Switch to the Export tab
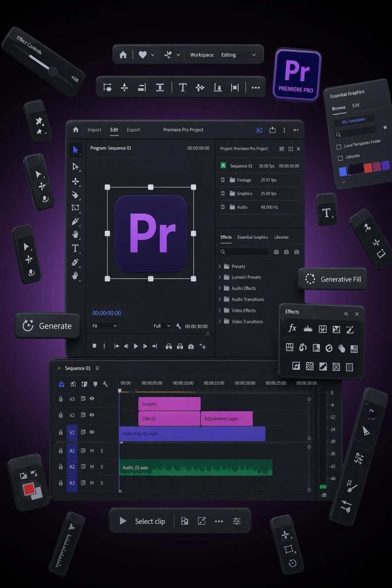The width and height of the screenshot is (392, 588). pyautogui.click(x=133, y=130)
